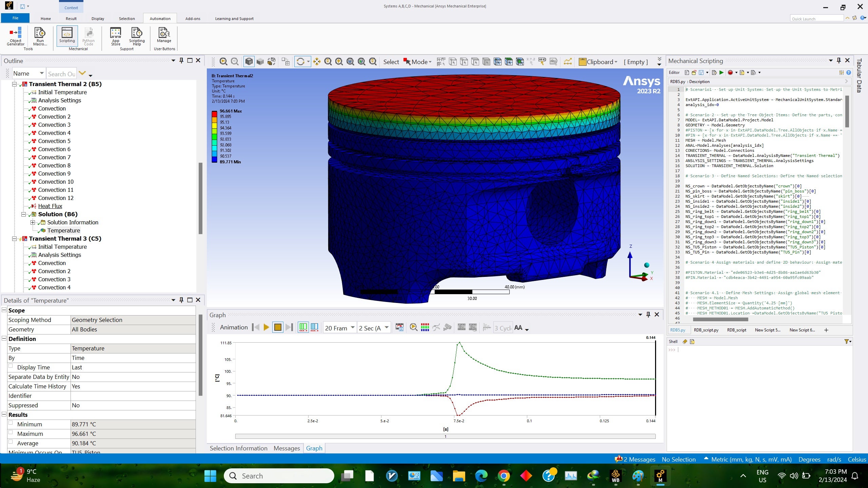
Task: Collapse the Scope section in Details
Action: (4, 310)
